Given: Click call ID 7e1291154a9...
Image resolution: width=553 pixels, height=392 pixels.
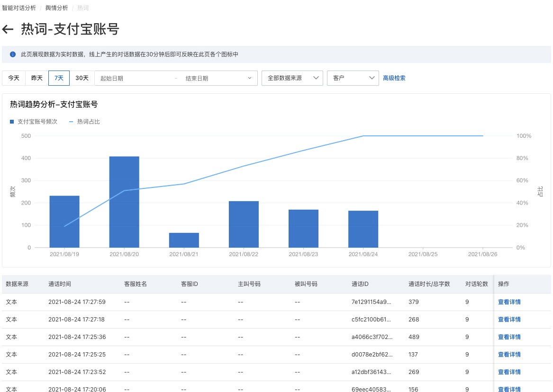Looking at the screenshot, I should coord(372,302).
